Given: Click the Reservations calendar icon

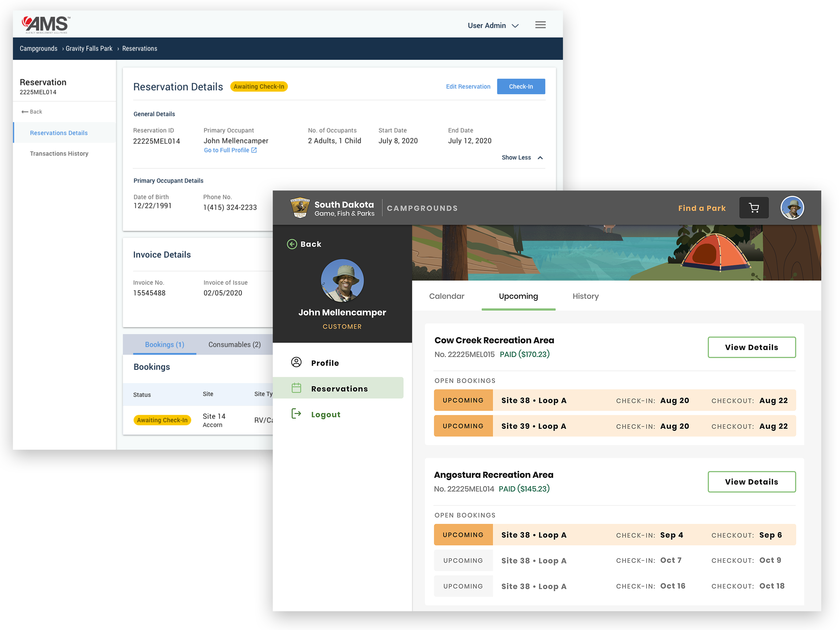Looking at the screenshot, I should (296, 388).
